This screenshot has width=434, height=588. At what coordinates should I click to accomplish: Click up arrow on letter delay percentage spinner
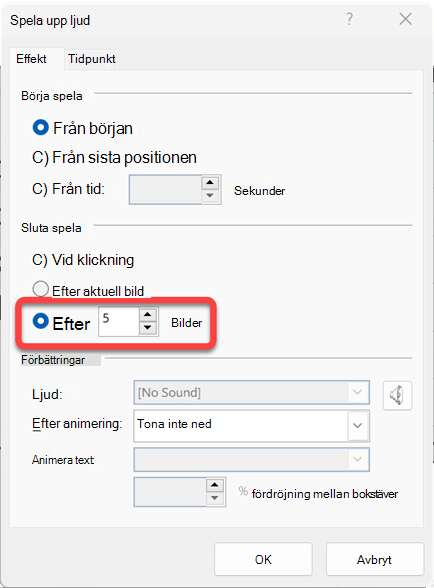click(215, 485)
